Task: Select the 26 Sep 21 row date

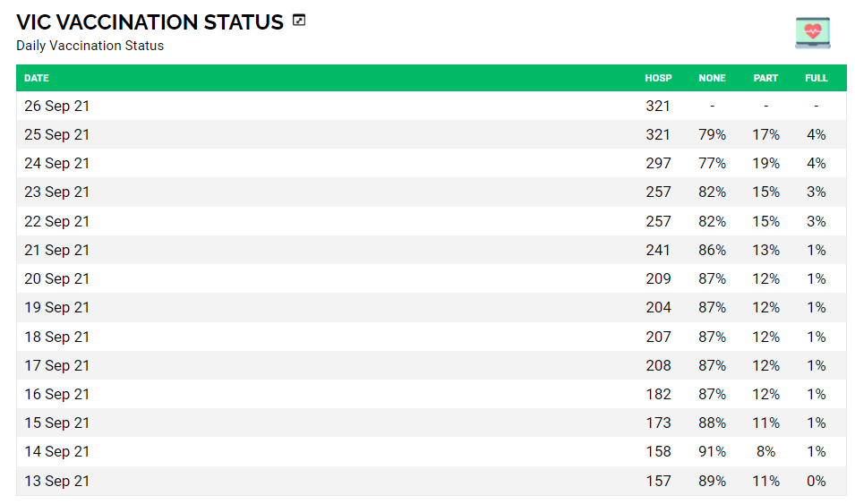Action: click(x=56, y=106)
